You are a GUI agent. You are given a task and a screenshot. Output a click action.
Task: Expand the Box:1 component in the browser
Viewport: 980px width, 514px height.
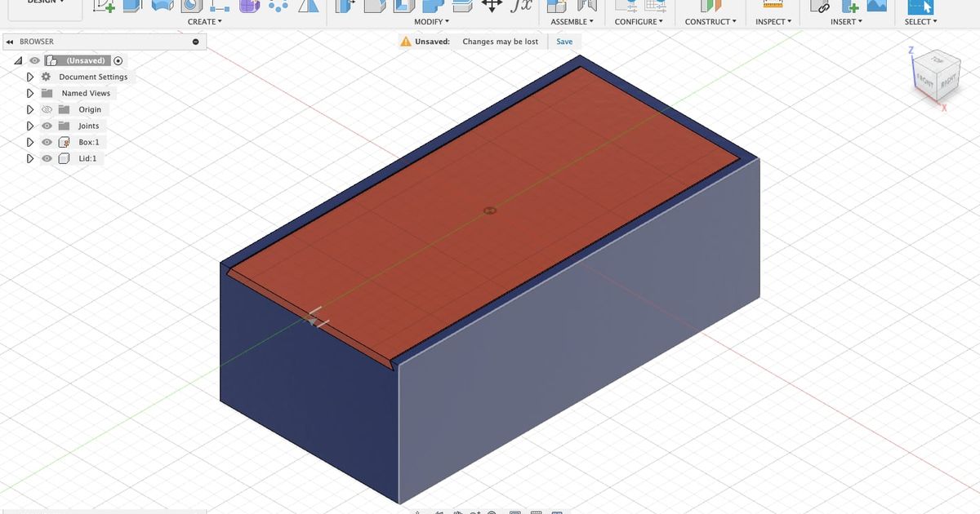click(30, 142)
